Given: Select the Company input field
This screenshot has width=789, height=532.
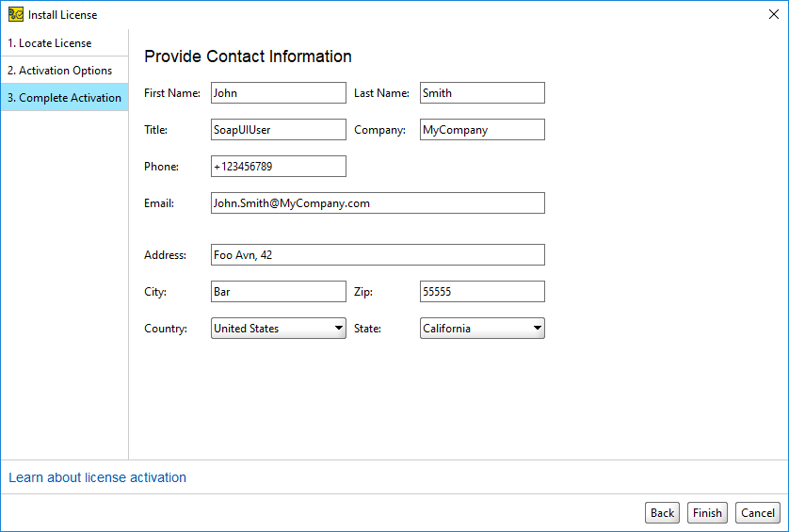Looking at the screenshot, I should click(482, 129).
